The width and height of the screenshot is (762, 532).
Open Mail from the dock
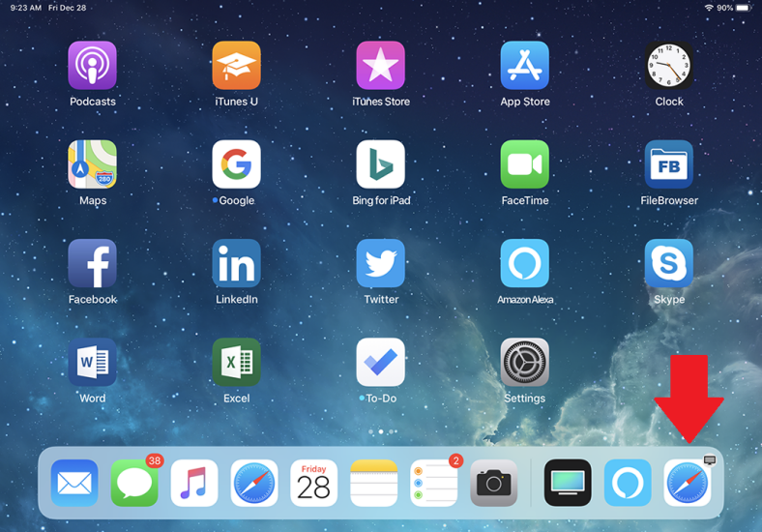pos(74,483)
